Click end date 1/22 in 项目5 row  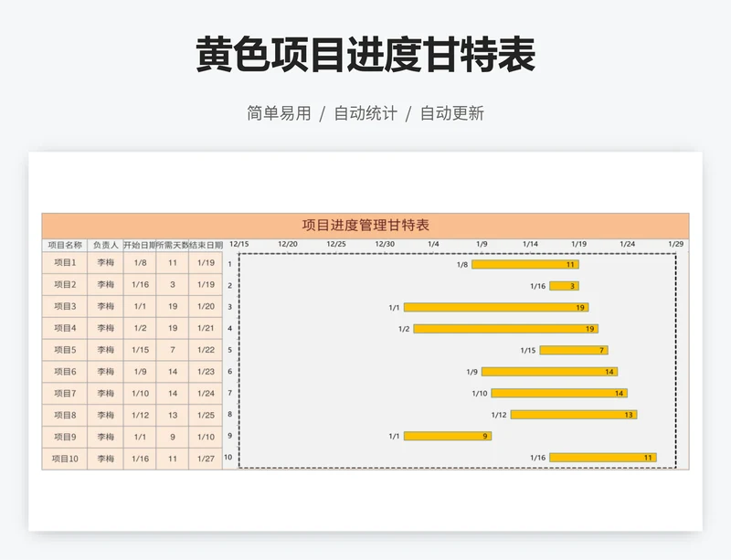click(206, 350)
